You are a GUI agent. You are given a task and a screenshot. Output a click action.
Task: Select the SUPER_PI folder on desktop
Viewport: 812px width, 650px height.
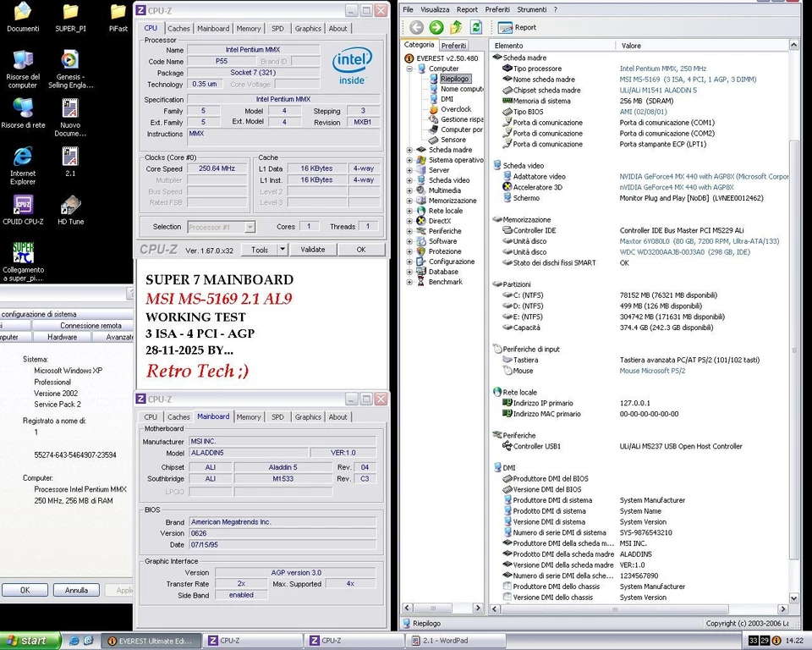pyautogui.click(x=70, y=13)
